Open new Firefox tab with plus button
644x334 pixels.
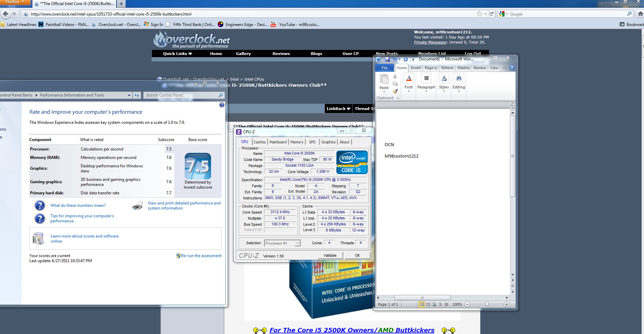[x=121, y=4]
